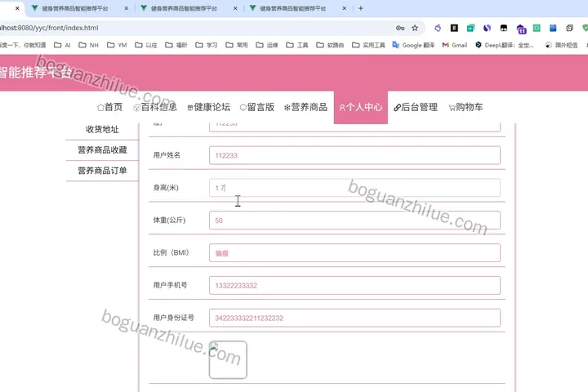588x392 pixels.
Task: Click the purple house extension with 11 badge
Action: pyautogui.click(x=521, y=29)
